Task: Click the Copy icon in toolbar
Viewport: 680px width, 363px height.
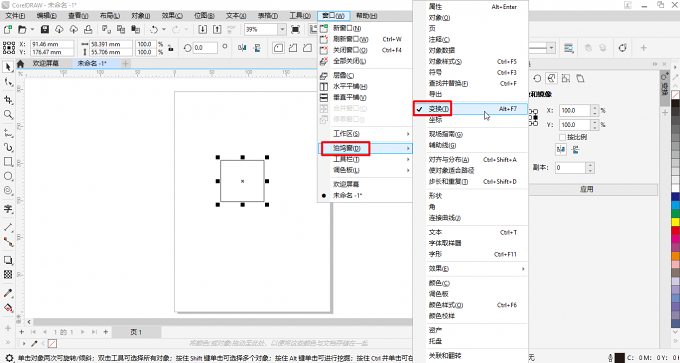Action: [x=121, y=29]
